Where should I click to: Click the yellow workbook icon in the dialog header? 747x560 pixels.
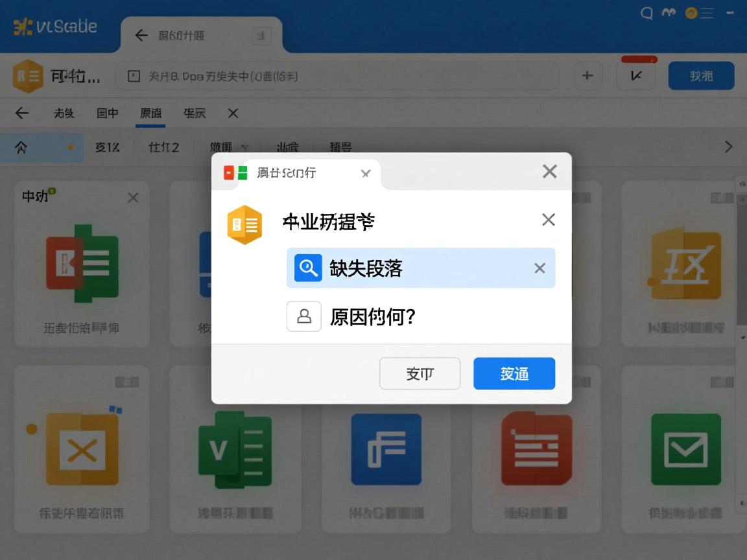point(244,224)
